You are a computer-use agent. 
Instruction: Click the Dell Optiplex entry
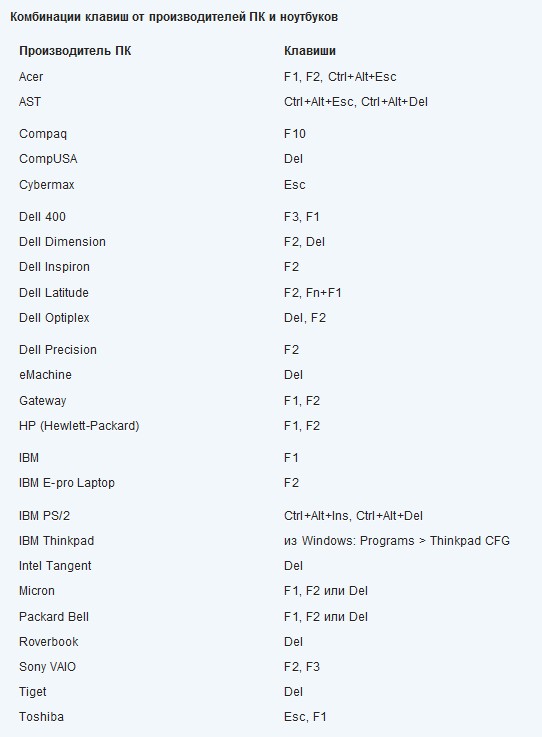click(x=54, y=318)
